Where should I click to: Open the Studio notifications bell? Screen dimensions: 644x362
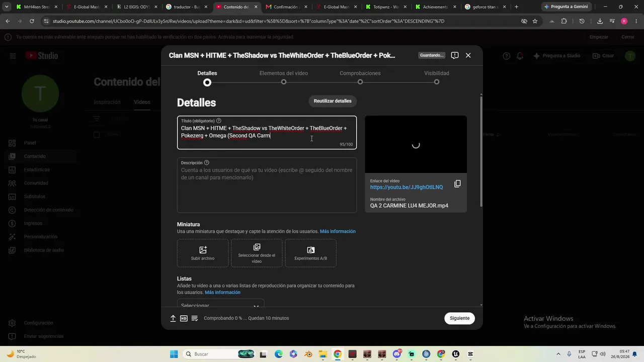coord(520,56)
